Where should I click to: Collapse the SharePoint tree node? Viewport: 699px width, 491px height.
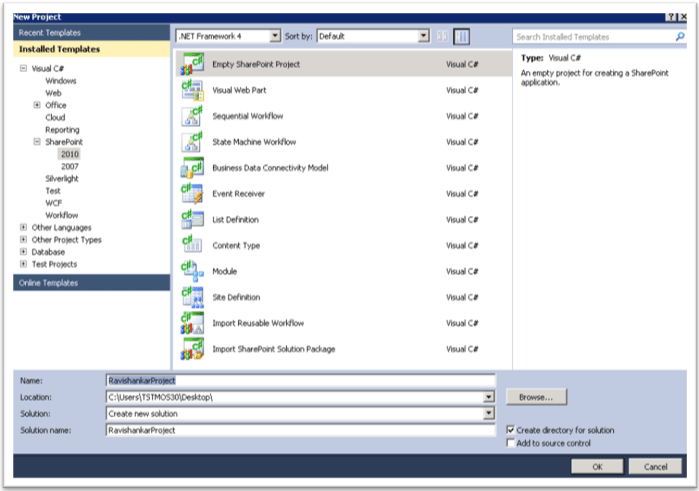click(x=37, y=141)
